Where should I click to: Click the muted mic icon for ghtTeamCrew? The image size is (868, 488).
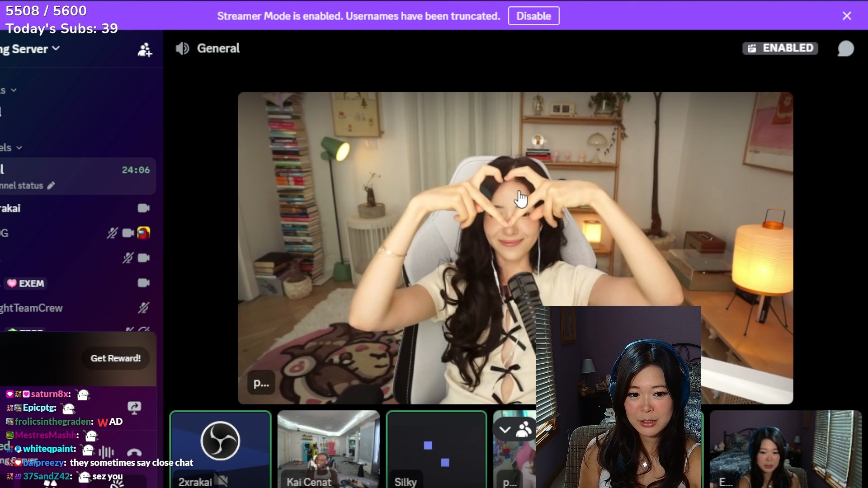pyautogui.click(x=144, y=308)
